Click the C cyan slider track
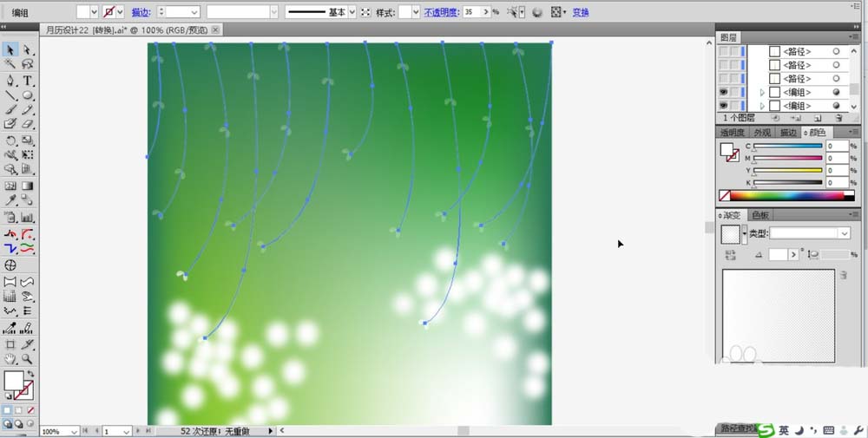 787,146
